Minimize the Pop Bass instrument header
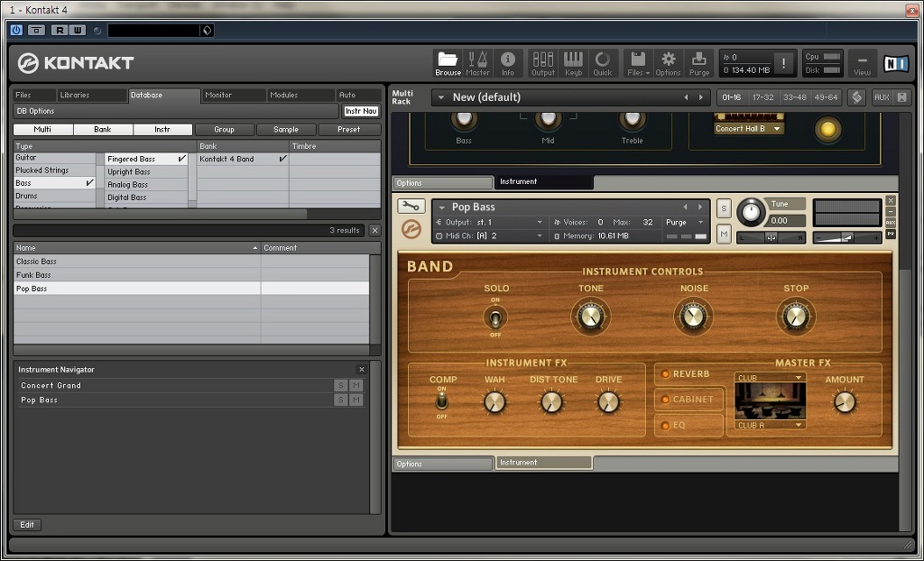 [x=891, y=212]
